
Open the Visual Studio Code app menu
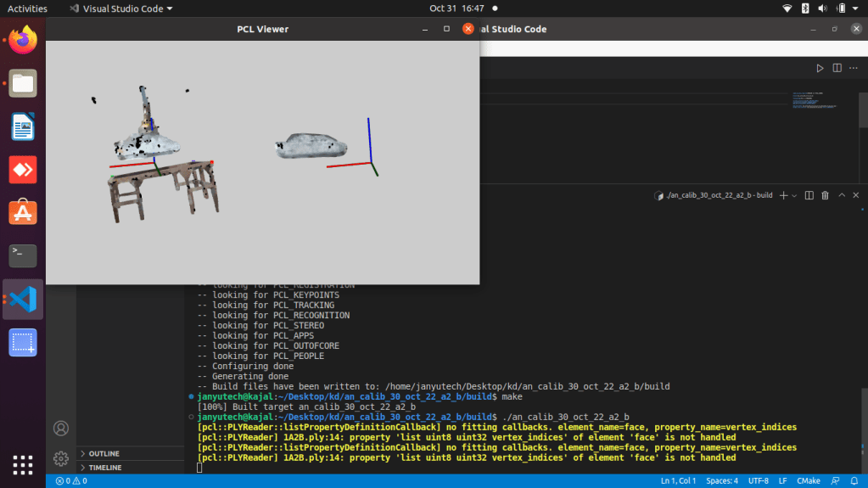(x=120, y=8)
